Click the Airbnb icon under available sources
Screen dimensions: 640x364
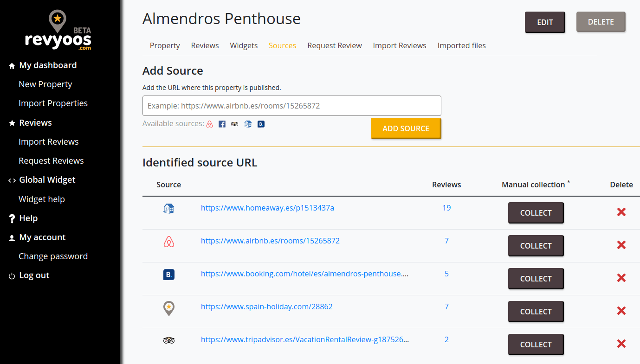(209, 124)
